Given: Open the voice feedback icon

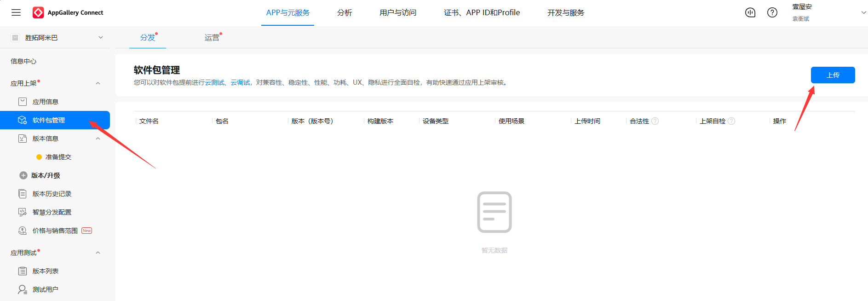Looking at the screenshot, I should [x=750, y=12].
